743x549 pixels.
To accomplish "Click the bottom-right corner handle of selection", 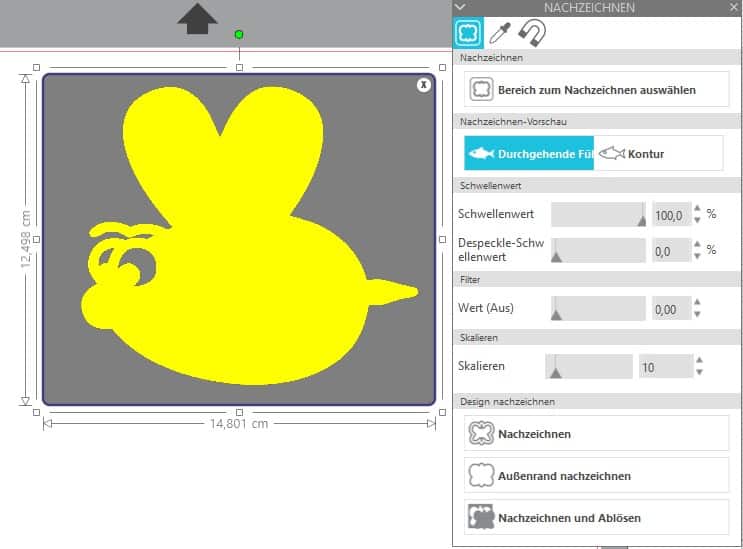I will click(x=443, y=413).
